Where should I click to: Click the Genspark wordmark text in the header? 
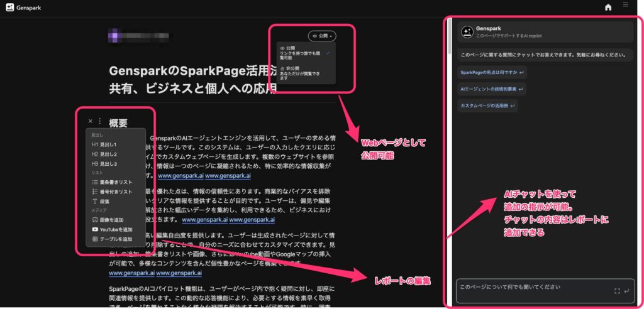click(29, 8)
